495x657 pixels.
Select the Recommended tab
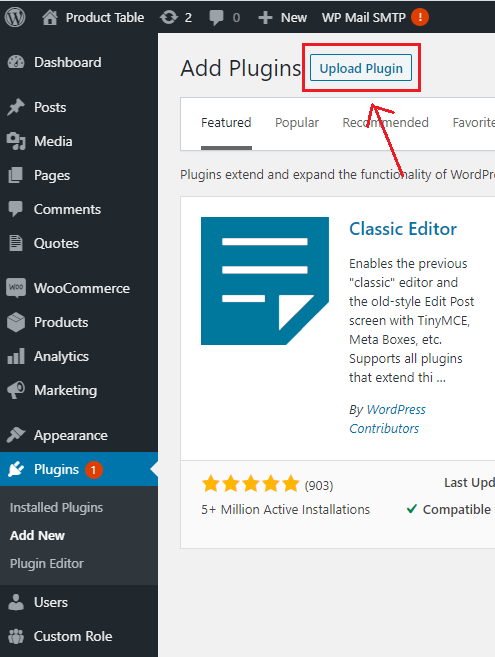pyautogui.click(x=385, y=123)
